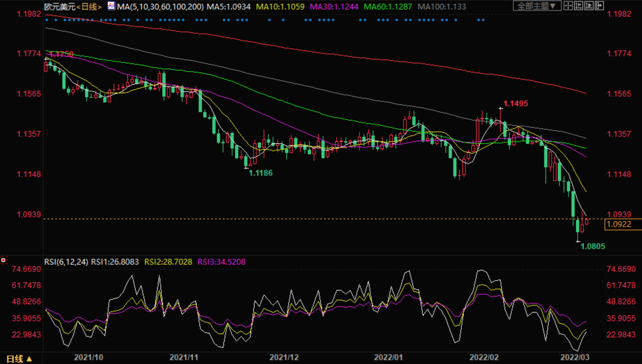Click the 1.1495 high price marker
The height and width of the screenshot is (364, 642).
tap(516, 103)
